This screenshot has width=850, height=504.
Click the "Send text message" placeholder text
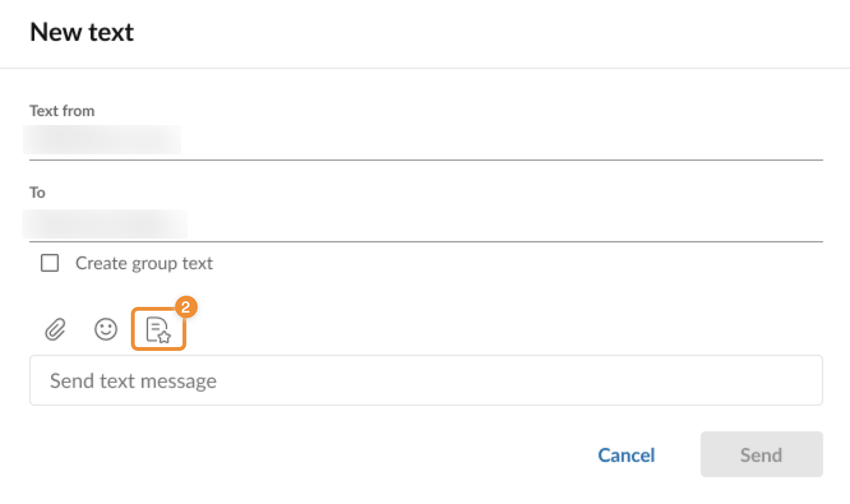pos(133,381)
